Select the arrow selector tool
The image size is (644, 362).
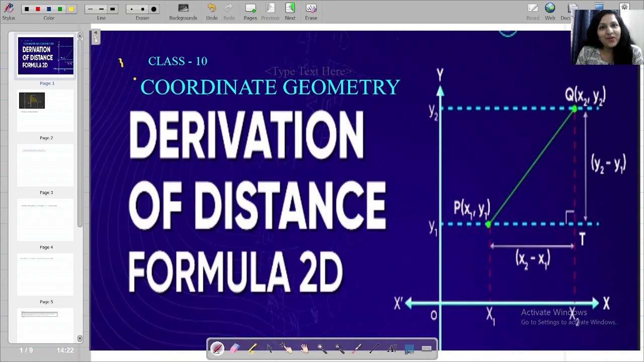[x=270, y=348]
